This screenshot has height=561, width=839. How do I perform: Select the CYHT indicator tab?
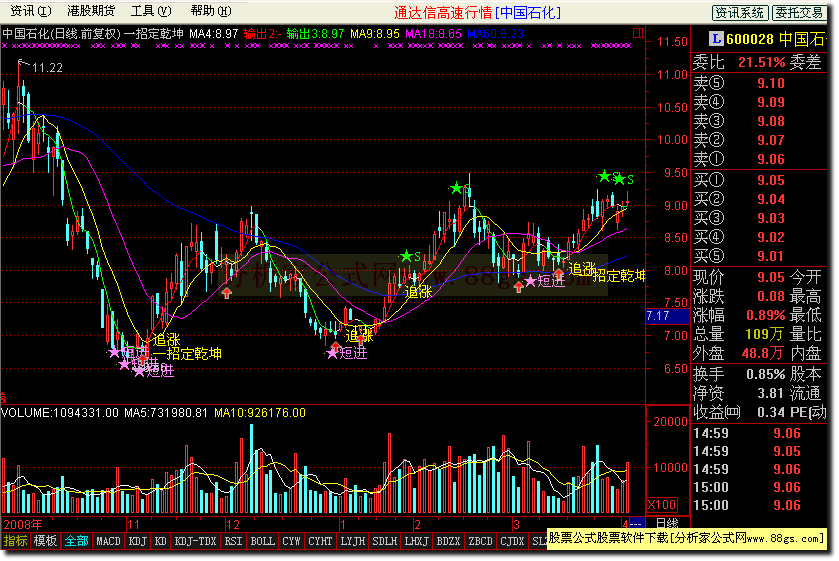click(321, 541)
